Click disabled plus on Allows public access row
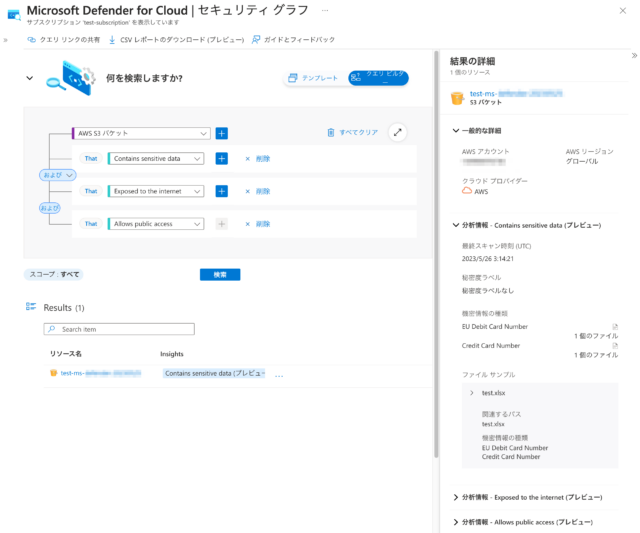The width and height of the screenshot is (640, 533). pyautogui.click(x=222, y=224)
